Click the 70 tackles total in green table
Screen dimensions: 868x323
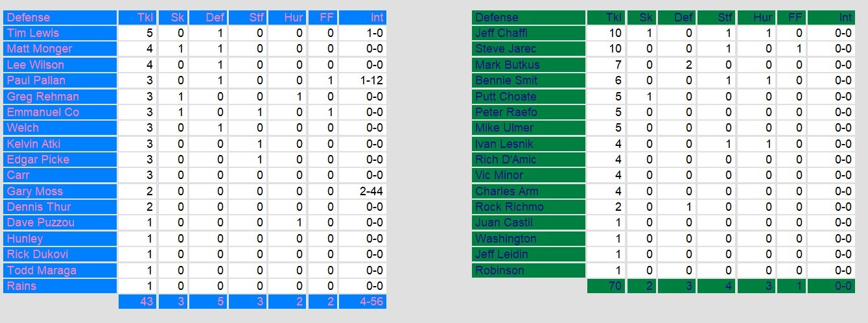(x=614, y=286)
